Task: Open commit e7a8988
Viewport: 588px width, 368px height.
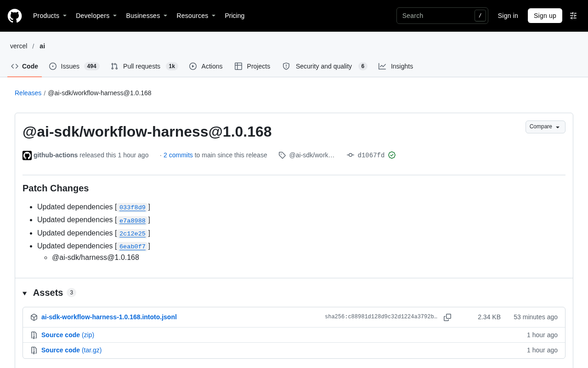Action: click(132, 221)
